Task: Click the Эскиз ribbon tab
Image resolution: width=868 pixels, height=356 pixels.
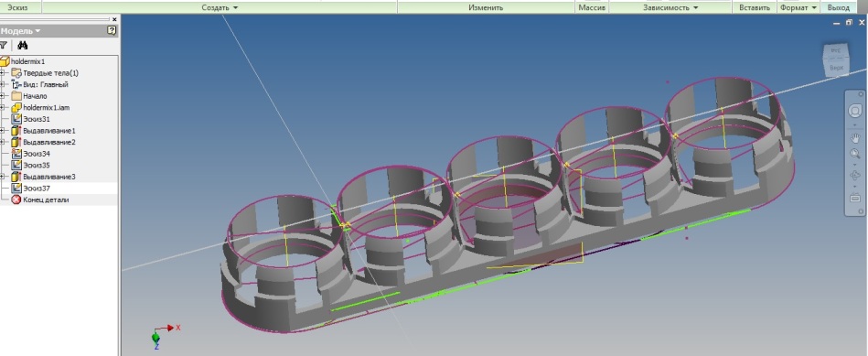Action: point(17,7)
